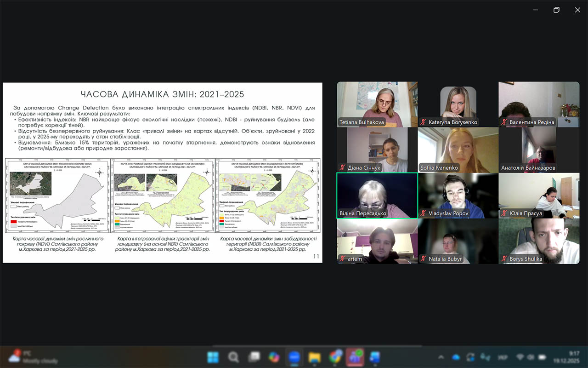Open File Explorer from the taskbar

(314, 357)
